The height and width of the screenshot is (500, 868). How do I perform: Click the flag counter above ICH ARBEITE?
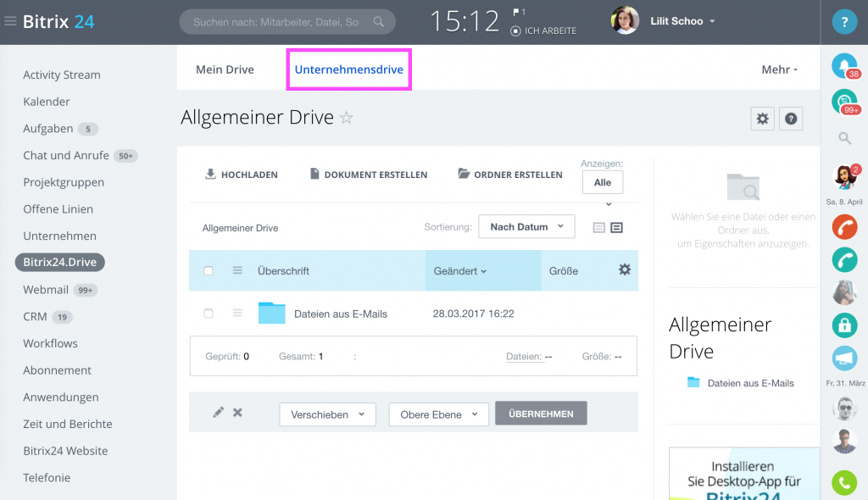click(x=520, y=12)
